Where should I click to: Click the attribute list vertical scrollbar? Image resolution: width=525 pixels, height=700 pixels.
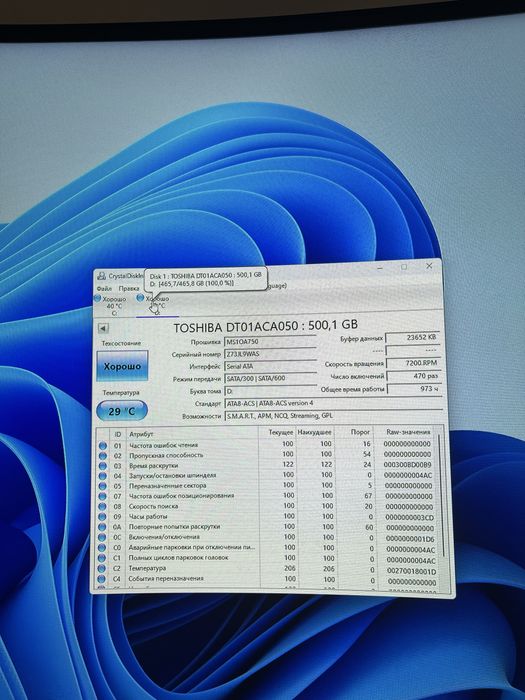coord(441,509)
